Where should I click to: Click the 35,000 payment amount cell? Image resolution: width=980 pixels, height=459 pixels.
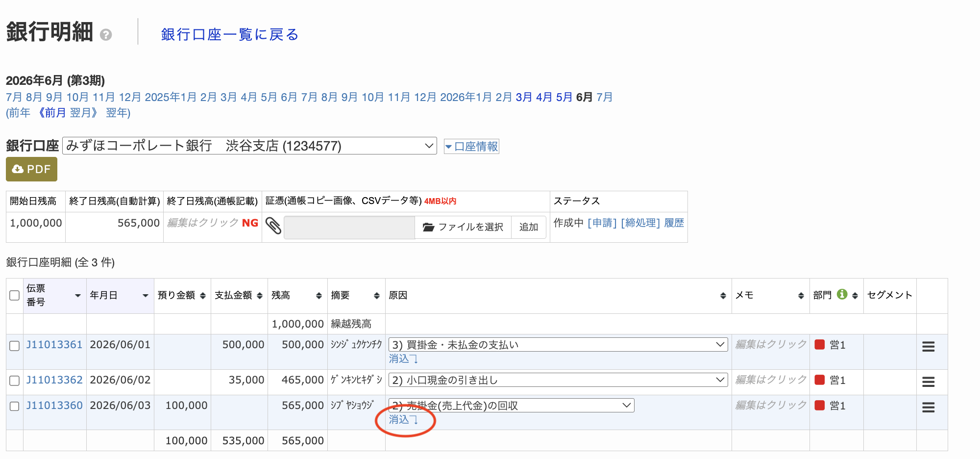tap(246, 380)
